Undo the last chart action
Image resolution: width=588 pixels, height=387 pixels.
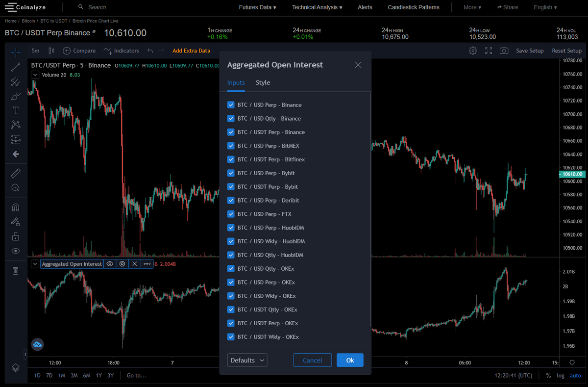150,51
